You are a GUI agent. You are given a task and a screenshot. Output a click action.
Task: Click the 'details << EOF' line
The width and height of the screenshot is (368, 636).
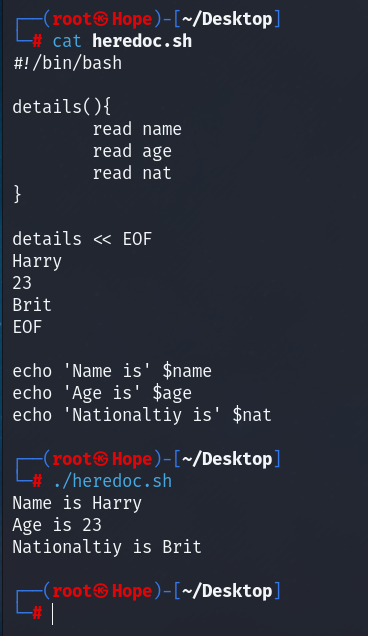coord(82,239)
